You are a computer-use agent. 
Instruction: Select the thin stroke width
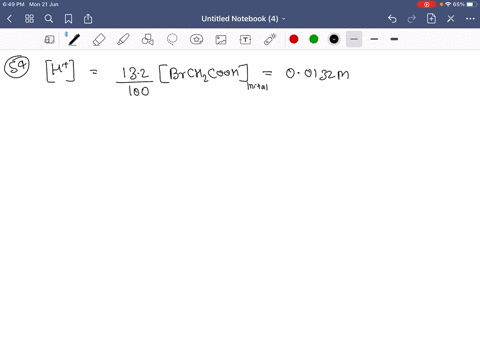coord(354,39)
